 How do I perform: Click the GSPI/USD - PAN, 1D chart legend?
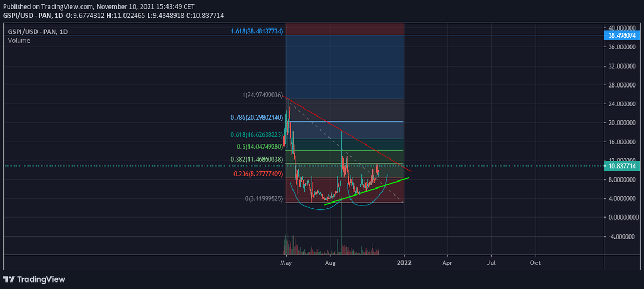pos(38,32)
